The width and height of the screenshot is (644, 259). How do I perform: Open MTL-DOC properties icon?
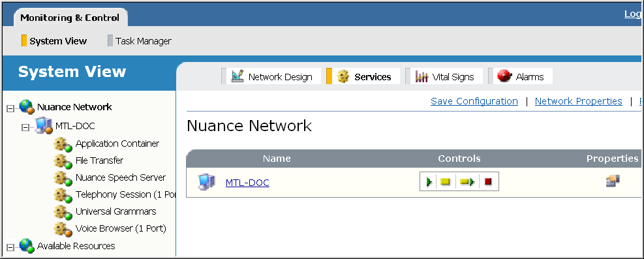(613, 181)
